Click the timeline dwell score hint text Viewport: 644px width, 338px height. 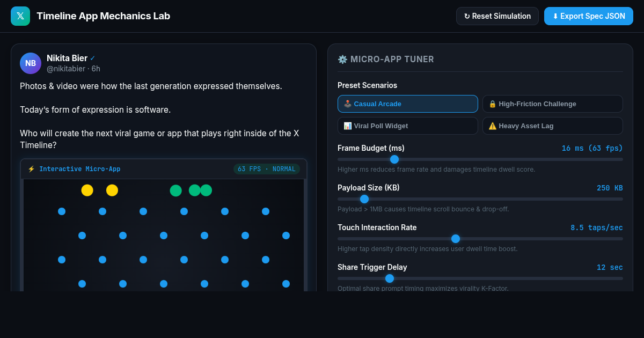pos(436,170)
